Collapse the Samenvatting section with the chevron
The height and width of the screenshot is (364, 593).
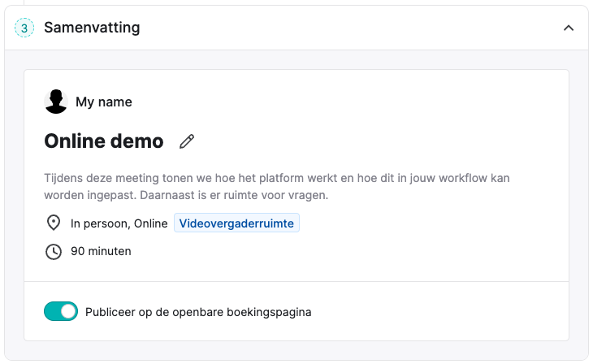click(569, 28)
